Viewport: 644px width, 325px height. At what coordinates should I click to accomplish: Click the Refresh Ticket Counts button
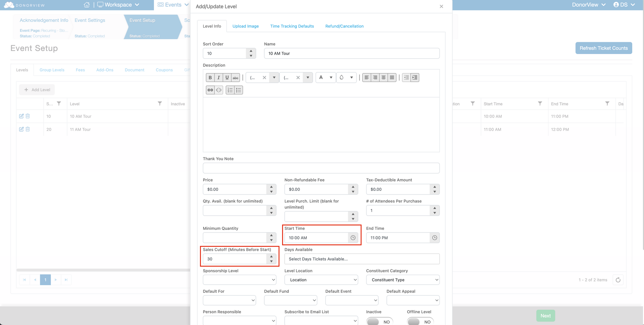pos(604,48)
